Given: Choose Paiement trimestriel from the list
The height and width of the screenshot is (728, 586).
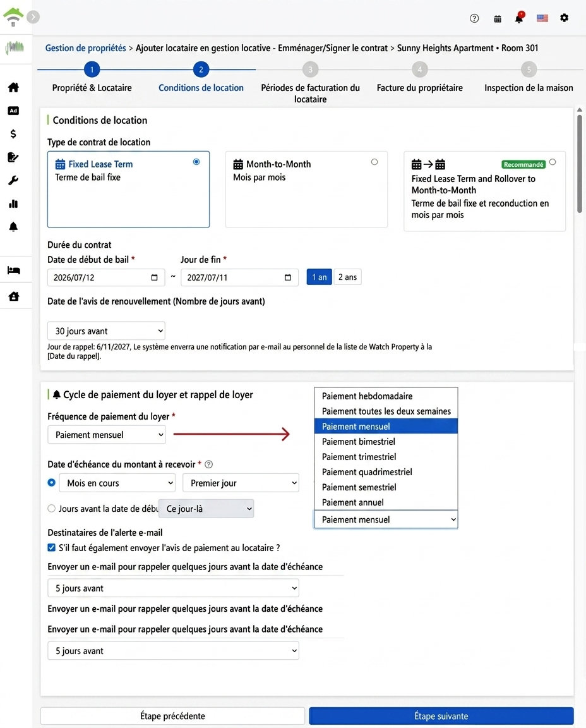Looking at the screenshot, I should coord(386,457).
